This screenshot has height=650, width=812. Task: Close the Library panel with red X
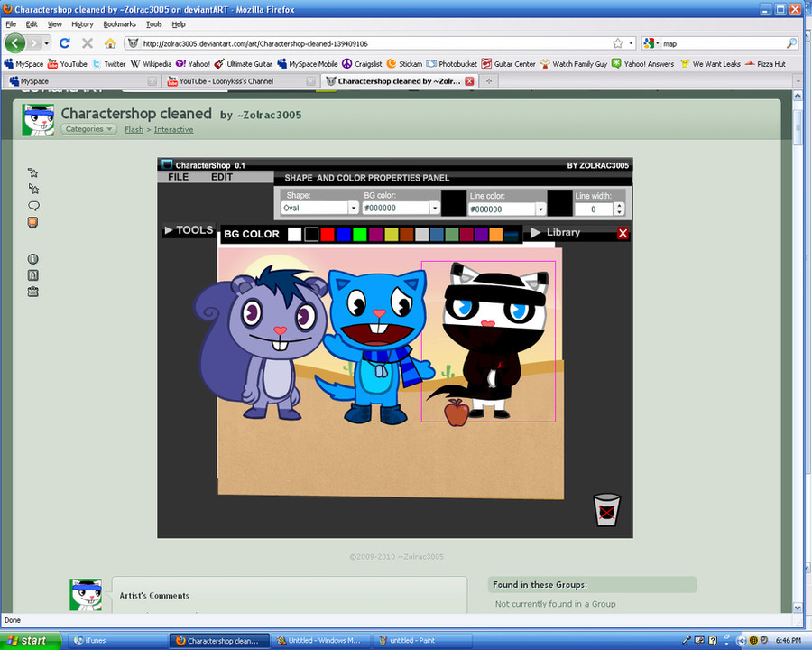point(623,233)
